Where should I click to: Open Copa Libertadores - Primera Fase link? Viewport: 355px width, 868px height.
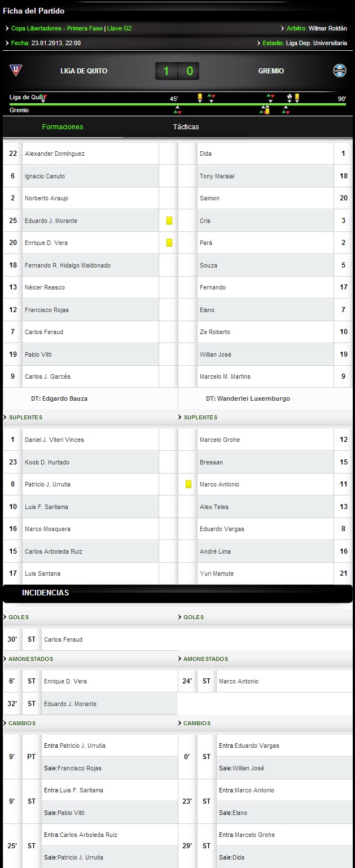(57, 28)
